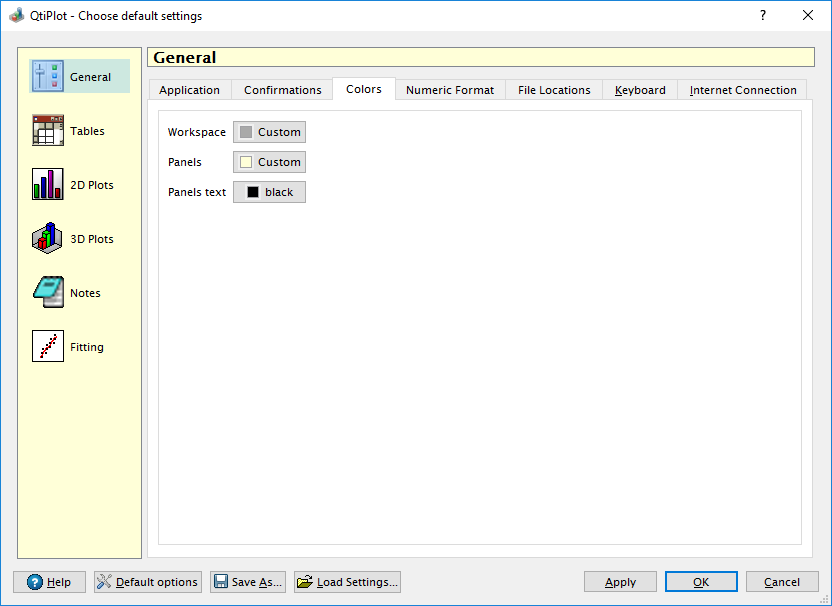Restore Default options
832x606 pixels.
pyautogui.click(x=148, y=582)
